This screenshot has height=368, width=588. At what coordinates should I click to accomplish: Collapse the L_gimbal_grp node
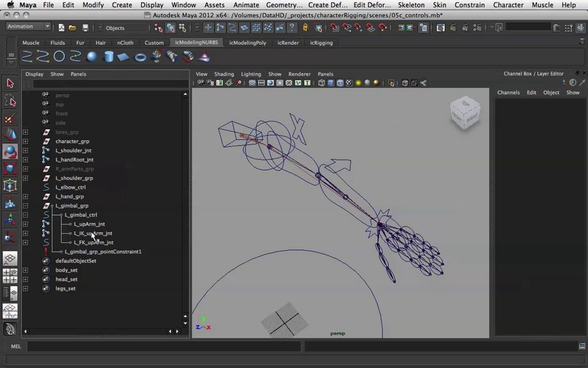click(x=25, y=206)
